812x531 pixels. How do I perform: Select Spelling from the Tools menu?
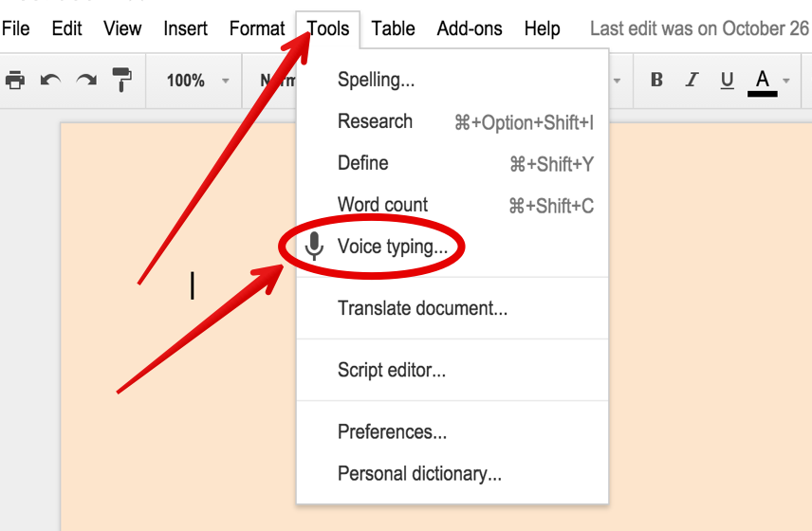376,81
